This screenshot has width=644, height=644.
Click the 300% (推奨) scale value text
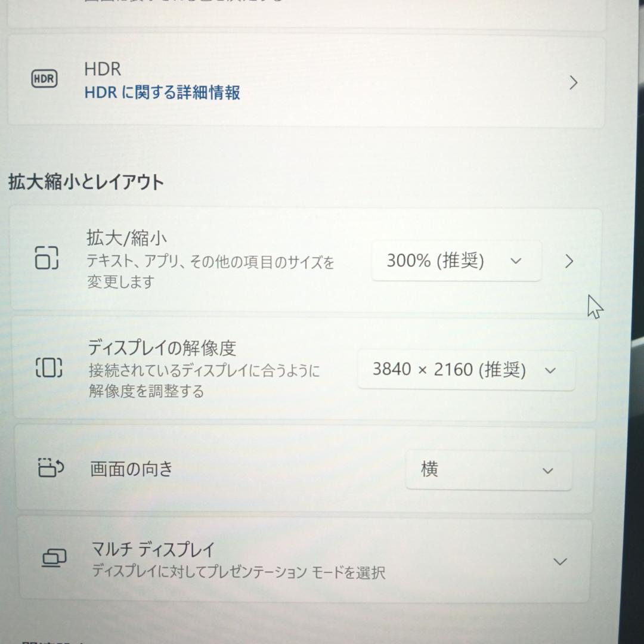(434, 261)
